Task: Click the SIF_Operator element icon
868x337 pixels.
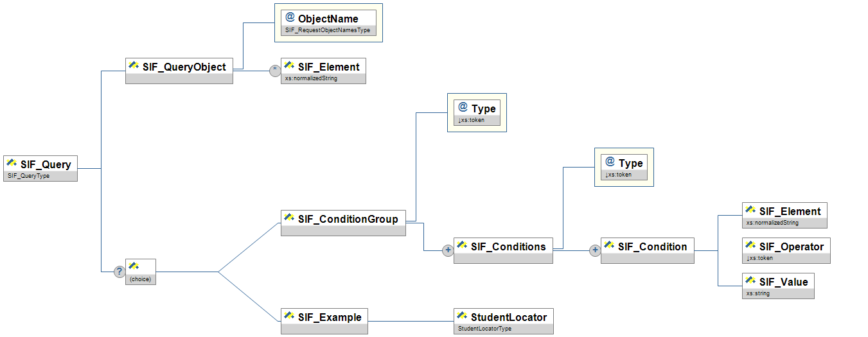Action: click(x=750, y=246)
